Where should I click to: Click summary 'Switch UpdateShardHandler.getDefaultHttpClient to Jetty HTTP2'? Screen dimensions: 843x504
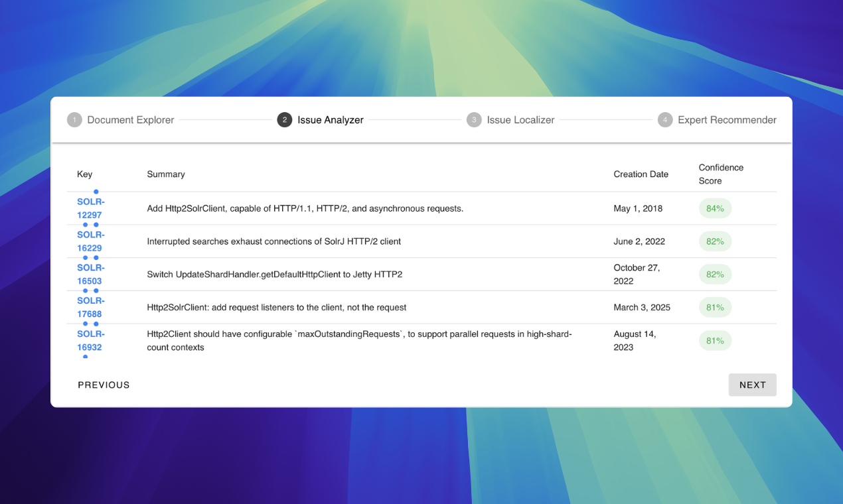pos(274,275)
